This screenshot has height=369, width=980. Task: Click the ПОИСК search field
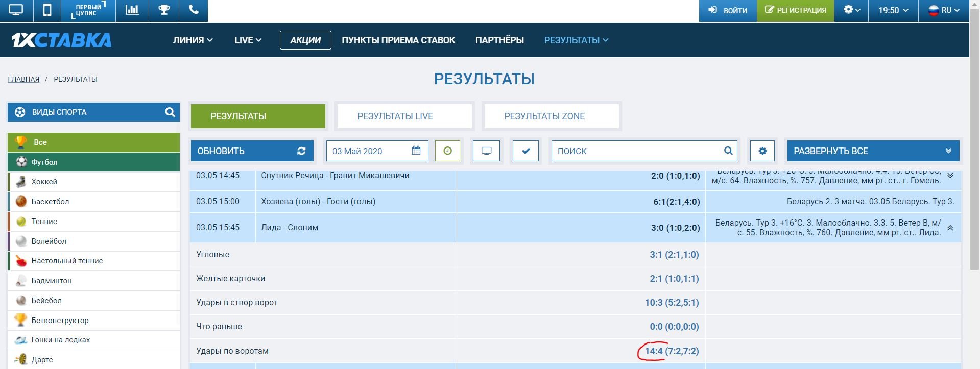pos(637,151)
